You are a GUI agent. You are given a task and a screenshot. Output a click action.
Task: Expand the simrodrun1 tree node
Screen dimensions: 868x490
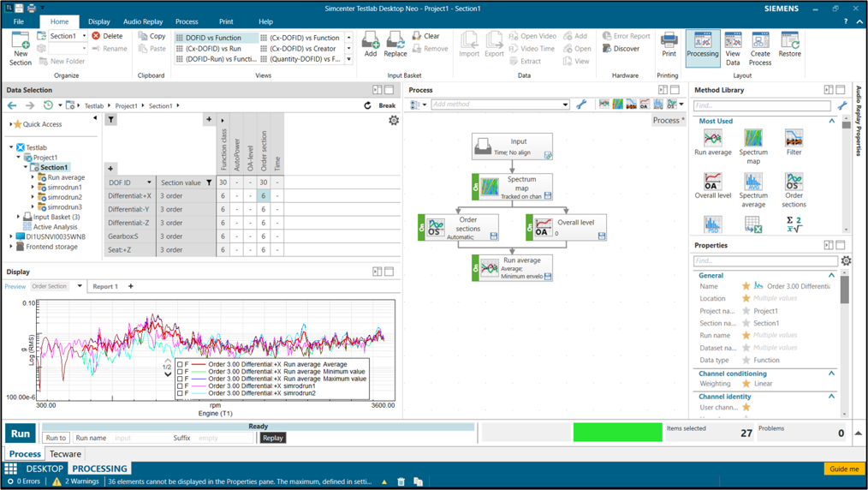(33, 188)
